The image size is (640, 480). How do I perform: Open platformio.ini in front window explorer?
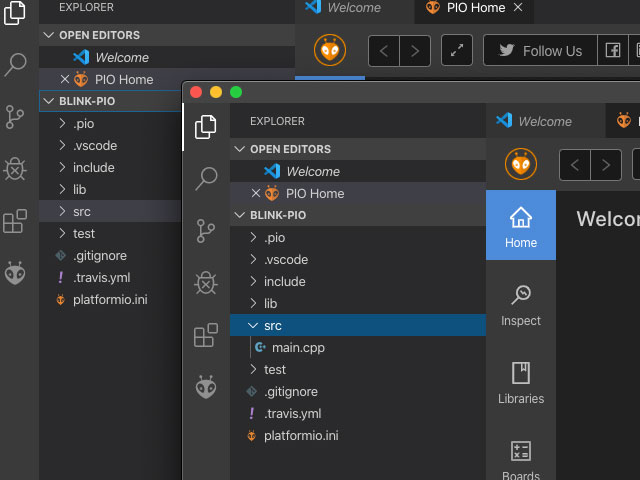301,436
